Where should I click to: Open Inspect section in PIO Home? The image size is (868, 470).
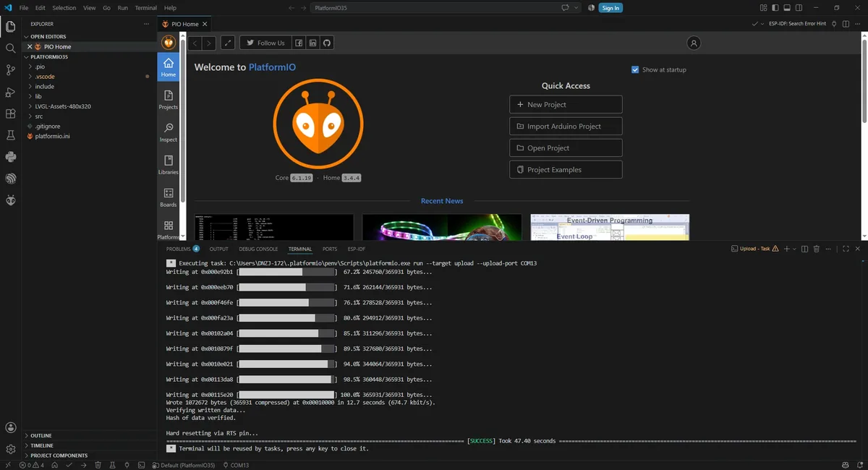tap(169, 132)
